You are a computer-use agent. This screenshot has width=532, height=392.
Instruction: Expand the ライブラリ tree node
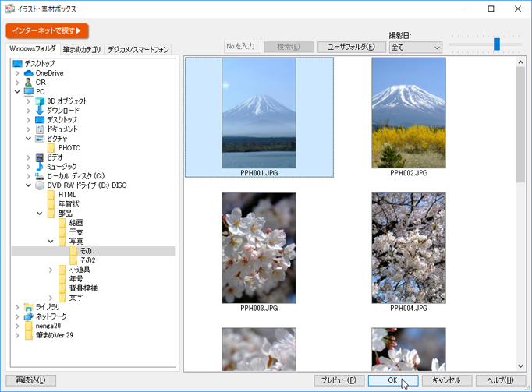(17, 307)
